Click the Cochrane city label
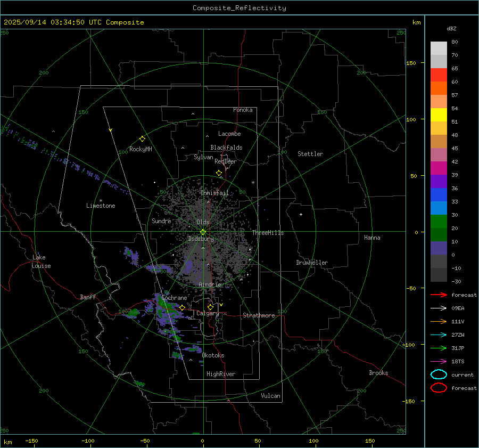The height and width of the screenshot is (448, 479). point(174,298)
